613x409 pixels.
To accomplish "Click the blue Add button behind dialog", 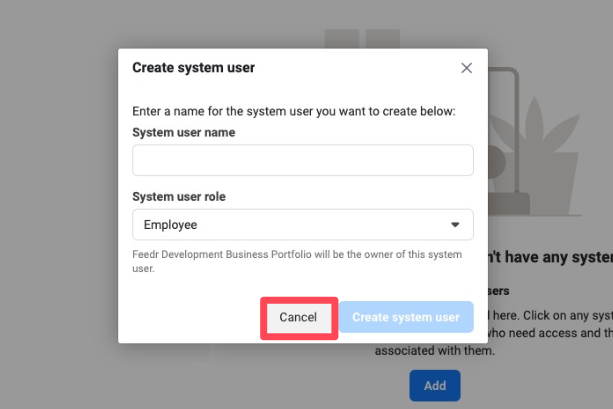I will (435, 386).
